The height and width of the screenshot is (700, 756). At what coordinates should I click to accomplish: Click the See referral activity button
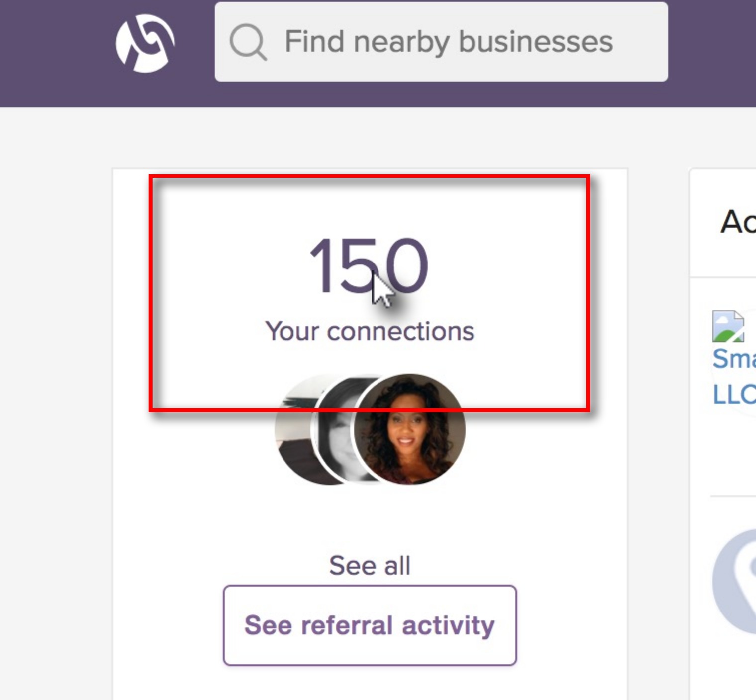point(370,625)
